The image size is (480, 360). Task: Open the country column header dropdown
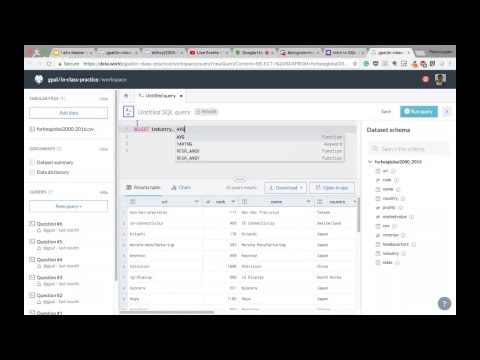coord(355,201)
